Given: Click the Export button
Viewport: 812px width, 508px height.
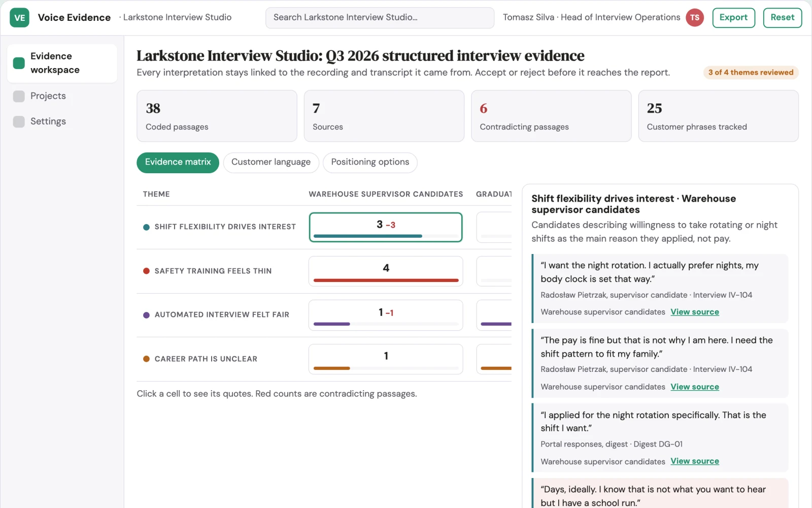Looking at the screenshot, I should tap(734, 18).
